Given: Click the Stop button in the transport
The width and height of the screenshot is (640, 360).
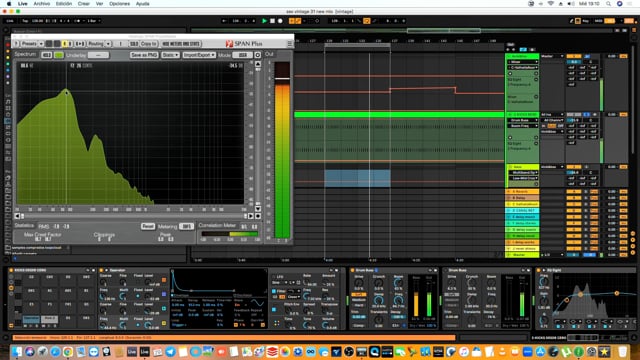Looking at the screenshot, I should (272, 21).
